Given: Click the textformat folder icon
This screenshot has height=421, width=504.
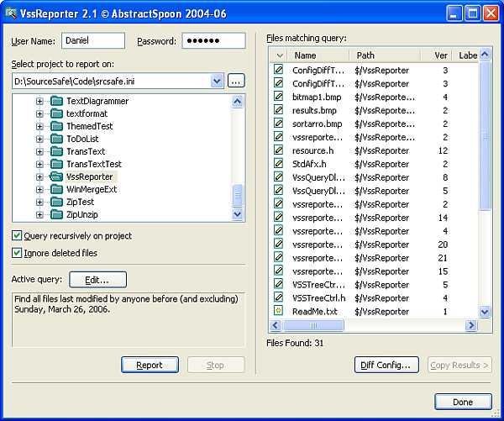Looking at the screenshot, I should [x=56, y=113].
